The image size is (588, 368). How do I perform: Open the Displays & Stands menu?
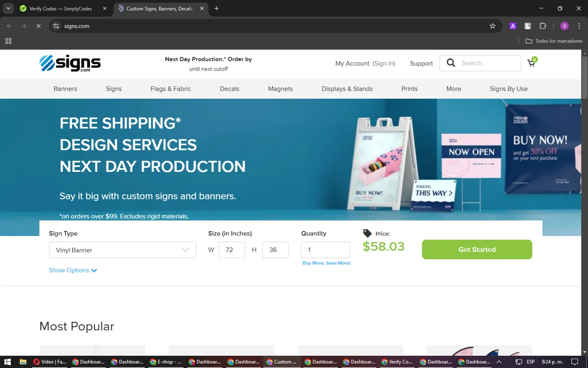pyautogui.click(x=347, y=89)
